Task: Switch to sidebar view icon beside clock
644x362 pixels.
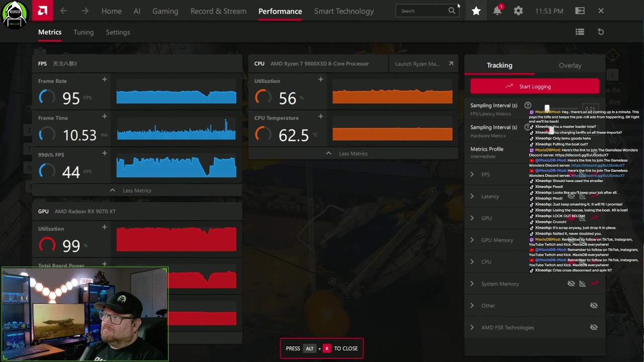Action: click(x=580, y=11)
